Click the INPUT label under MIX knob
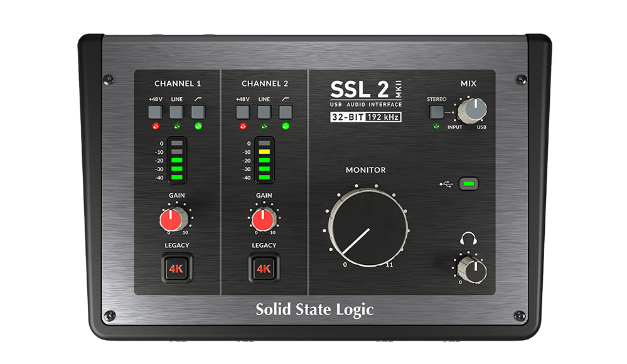The height and width of the screenshot is (364, 627). click(x=454, y=127)
